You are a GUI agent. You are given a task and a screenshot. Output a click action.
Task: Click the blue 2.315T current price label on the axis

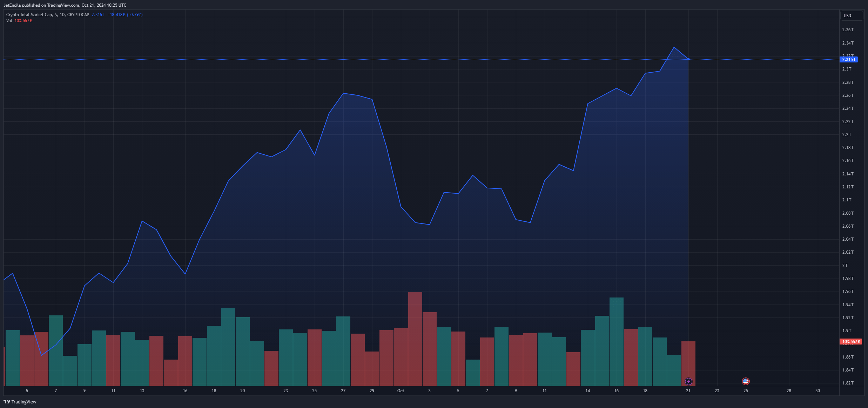point(849,60)
